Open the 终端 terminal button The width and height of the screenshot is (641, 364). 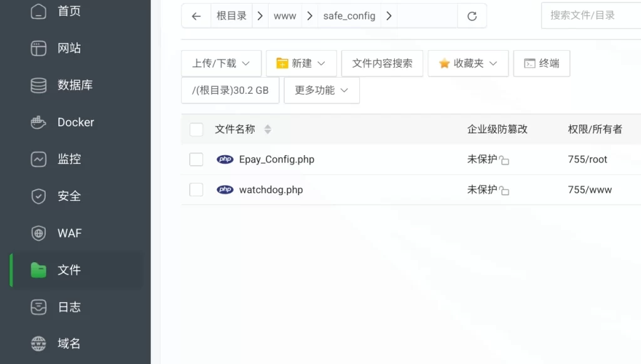tap(541, 63)
